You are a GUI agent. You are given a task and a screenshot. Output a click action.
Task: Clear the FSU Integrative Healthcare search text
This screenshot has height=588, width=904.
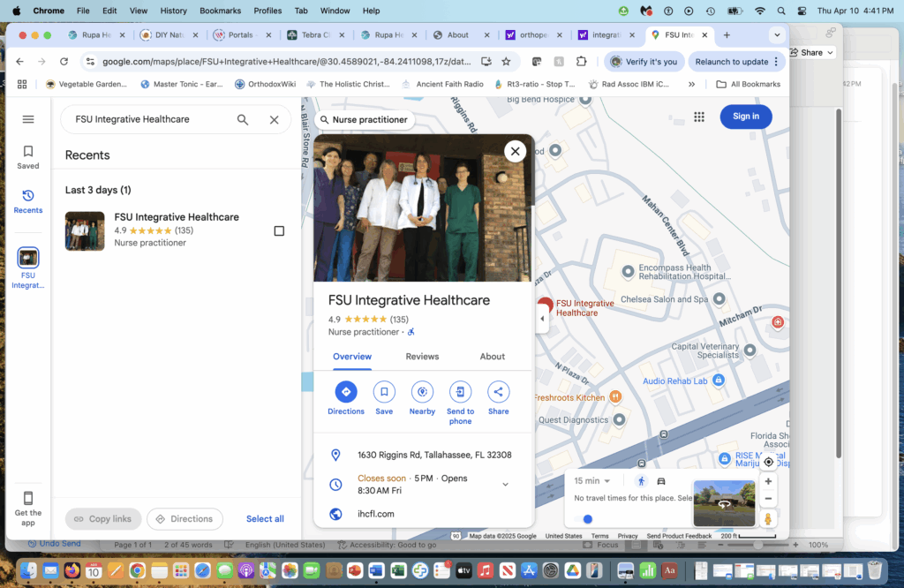pyautogui.click(x=274, y=119)
